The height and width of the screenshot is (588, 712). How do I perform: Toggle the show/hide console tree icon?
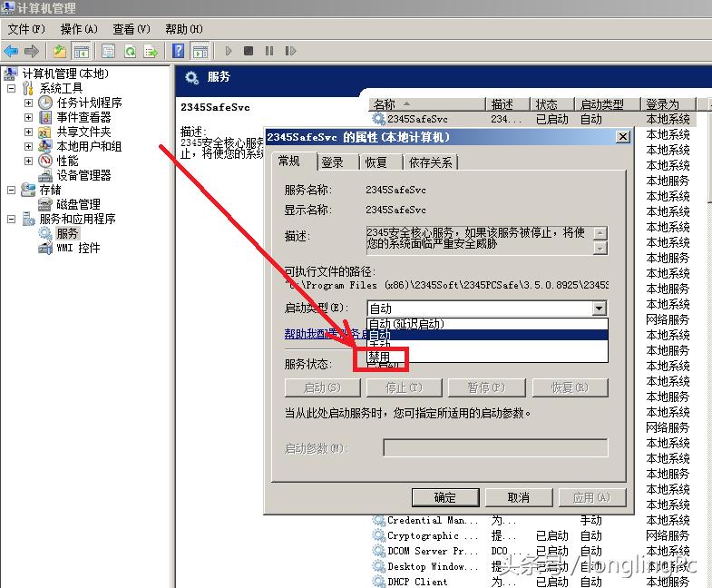pos(82,51)
